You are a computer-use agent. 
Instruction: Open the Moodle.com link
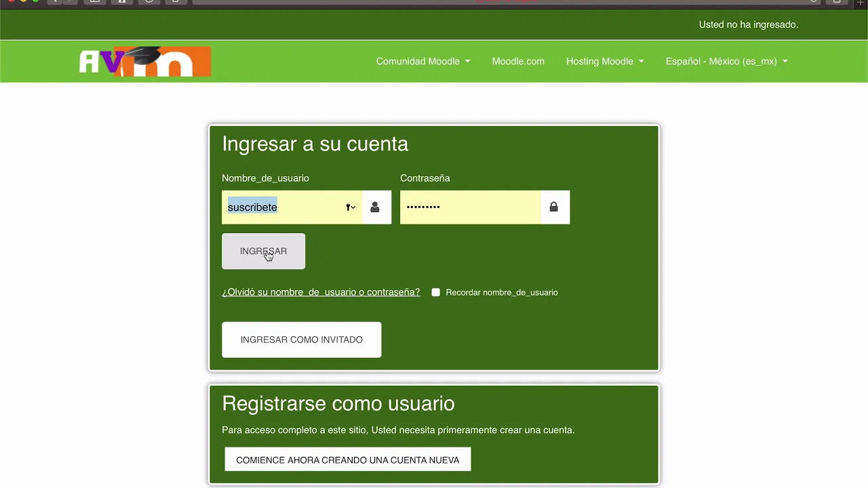(518, 61)
